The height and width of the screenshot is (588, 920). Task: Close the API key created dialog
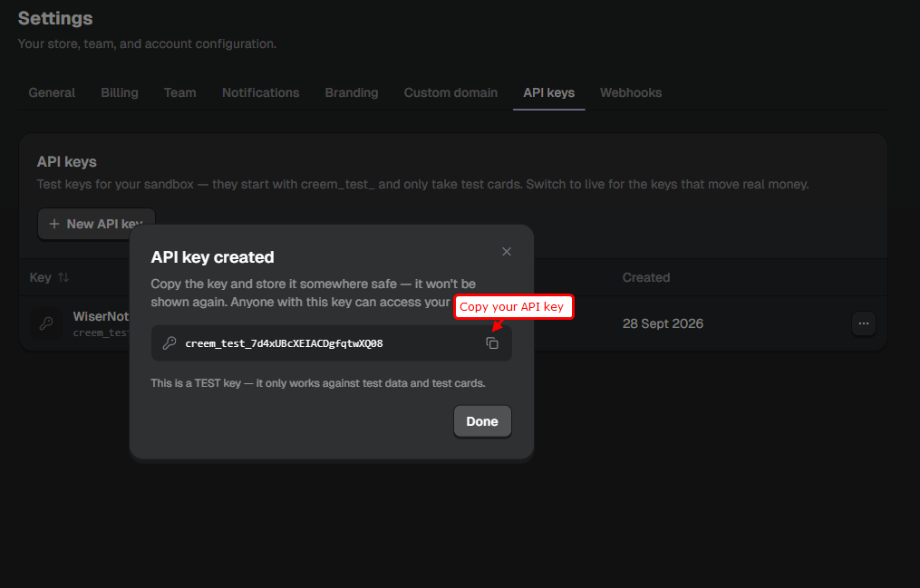click(507, 252)
